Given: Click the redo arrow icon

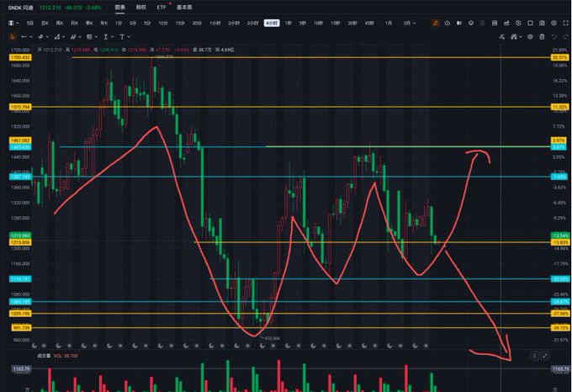Looking at the screenshot, I should tap(565, 37).
